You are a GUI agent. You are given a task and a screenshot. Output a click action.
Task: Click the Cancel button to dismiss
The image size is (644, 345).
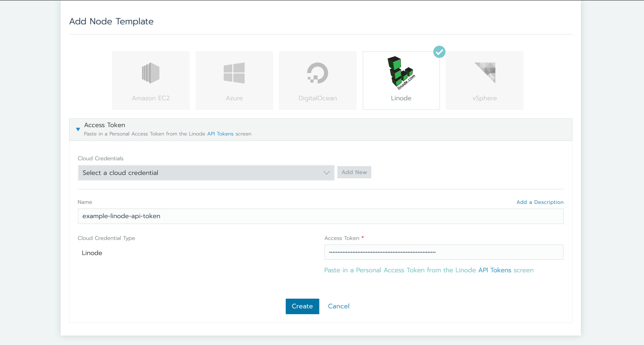(339, 306)
